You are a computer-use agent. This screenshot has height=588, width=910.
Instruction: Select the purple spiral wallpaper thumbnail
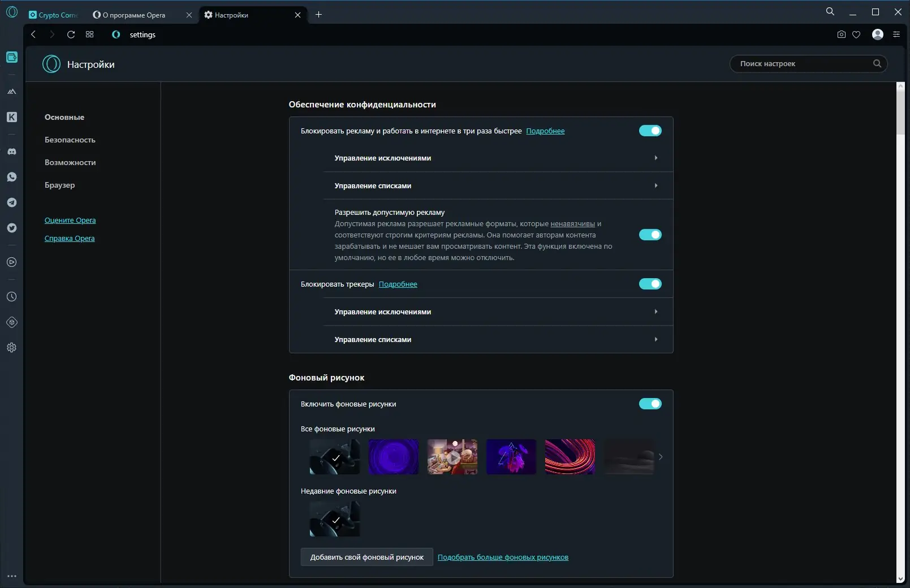click(394, 457)
